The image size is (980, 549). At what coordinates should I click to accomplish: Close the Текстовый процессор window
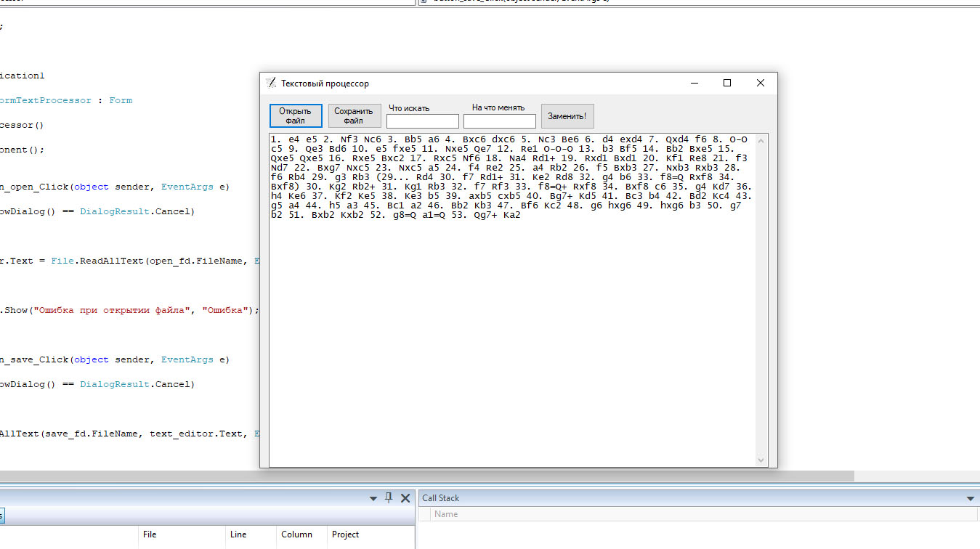(x=761, y=83)
